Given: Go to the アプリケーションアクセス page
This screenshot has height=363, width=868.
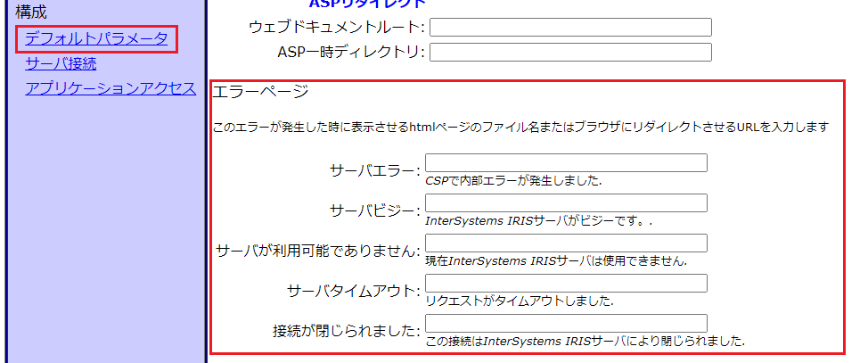Looking at the screenshot, I should tap(111, 87).
